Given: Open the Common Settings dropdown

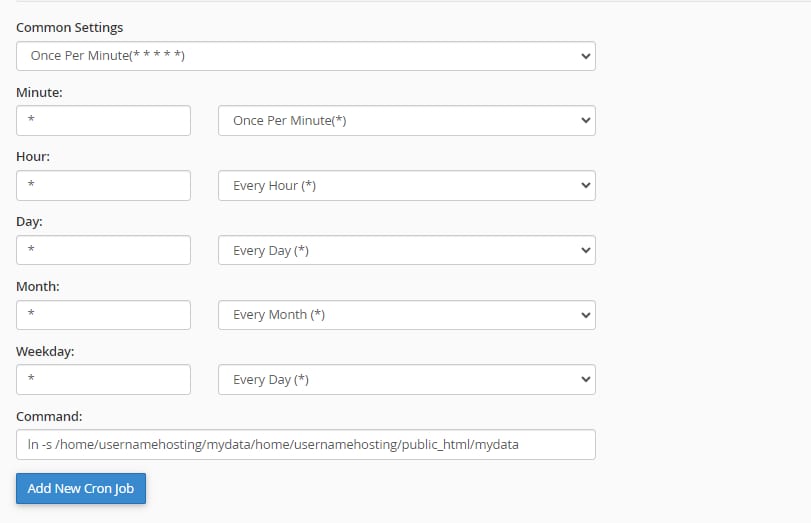Looking at the screenshot, I should [x=305, y=56].
